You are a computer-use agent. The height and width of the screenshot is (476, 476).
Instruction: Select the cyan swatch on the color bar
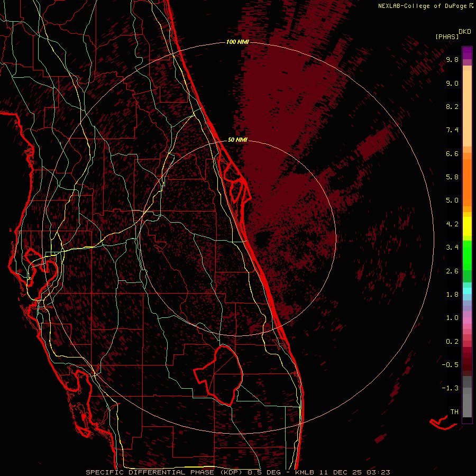[x=467, y=291]
